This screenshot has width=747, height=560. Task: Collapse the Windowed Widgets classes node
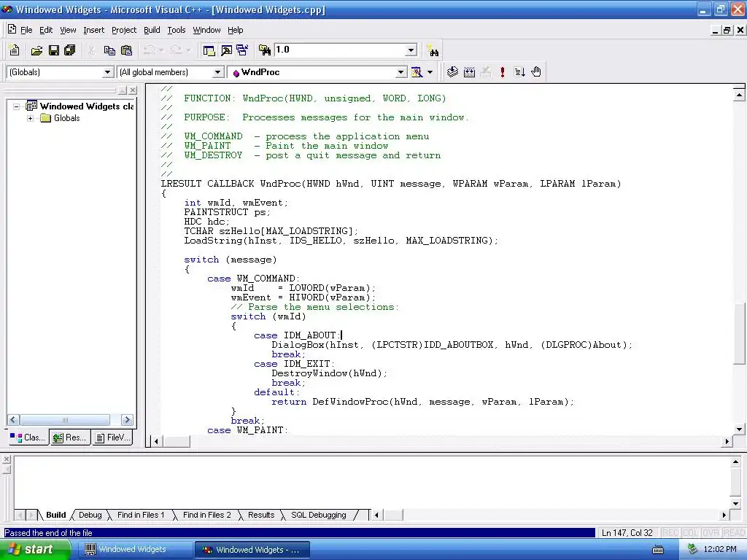[16, 106]
